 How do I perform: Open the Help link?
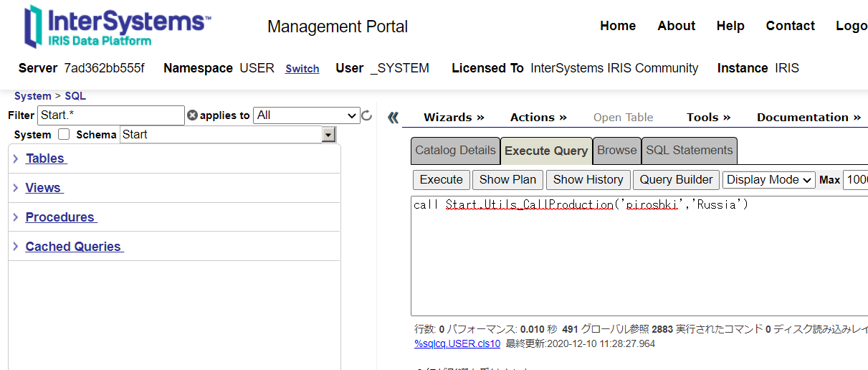730,26
